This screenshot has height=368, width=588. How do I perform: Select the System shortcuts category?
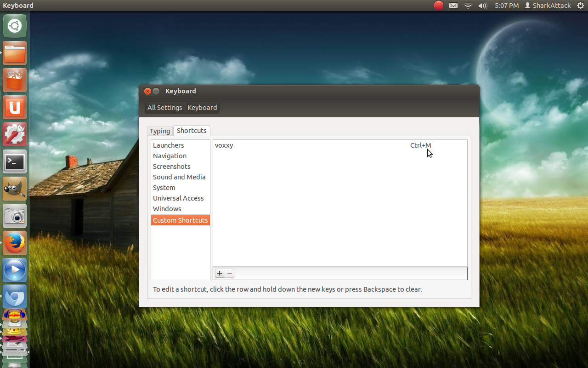pos(181,188)
